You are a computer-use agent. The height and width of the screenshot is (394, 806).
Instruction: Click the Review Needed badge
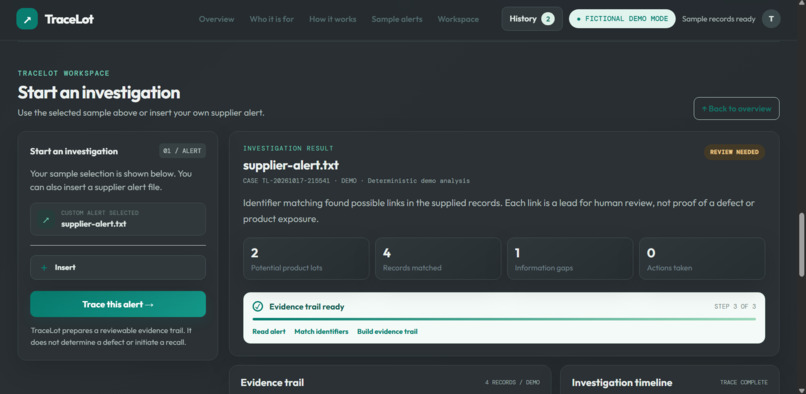(735, 152)
